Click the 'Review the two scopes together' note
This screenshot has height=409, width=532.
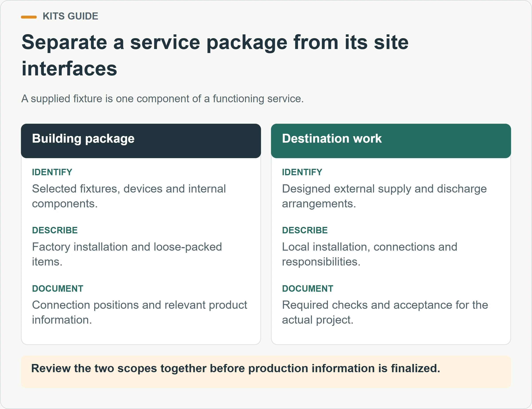pyautogui.click(x=266, y=372)
